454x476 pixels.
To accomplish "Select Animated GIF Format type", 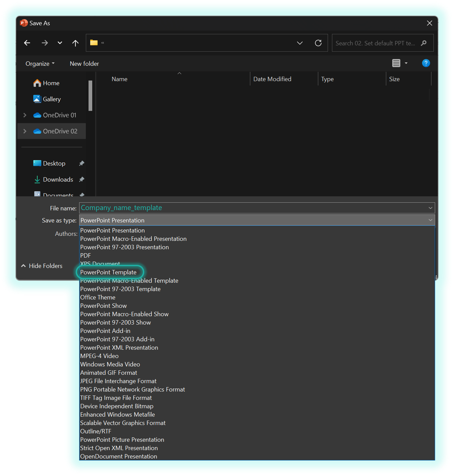I will (x=257, y=373).
